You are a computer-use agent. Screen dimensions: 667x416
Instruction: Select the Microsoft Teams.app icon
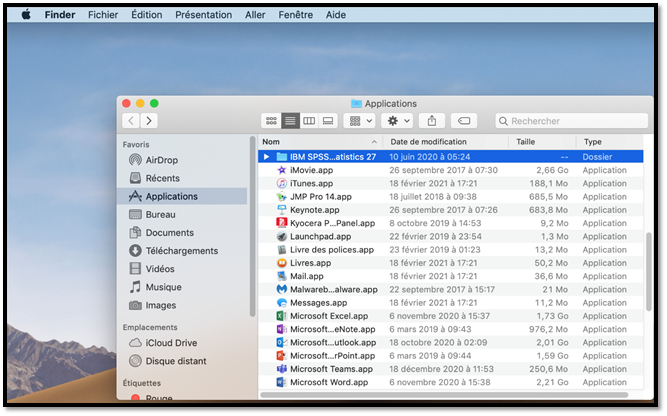(282, 369)
